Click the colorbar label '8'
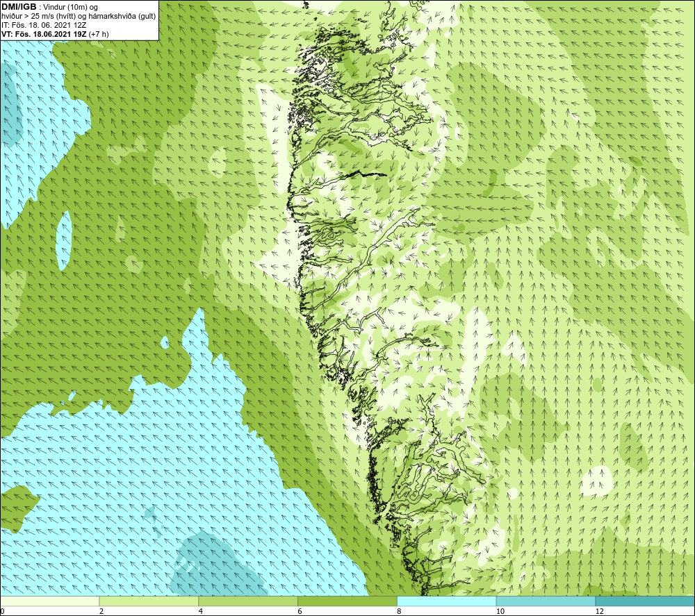This screenshot has height=616, width=695. coord(400,611)
